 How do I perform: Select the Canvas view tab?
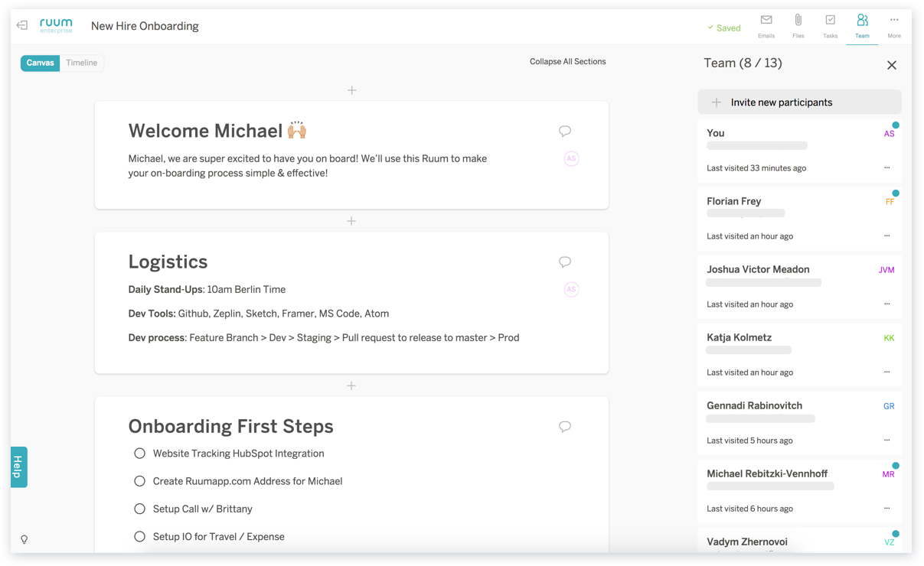(x=40, y=63)
